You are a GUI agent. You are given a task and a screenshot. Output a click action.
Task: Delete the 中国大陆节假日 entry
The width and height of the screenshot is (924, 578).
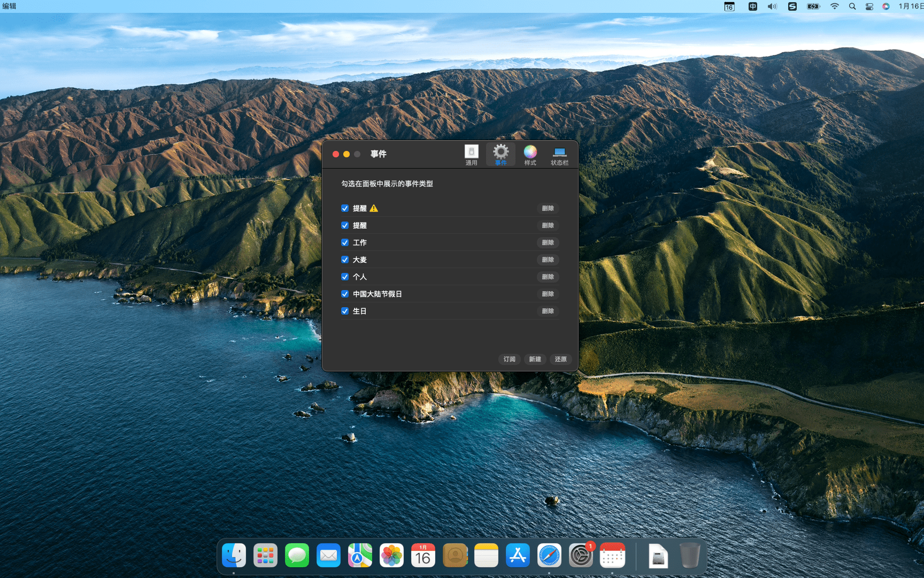548,294
